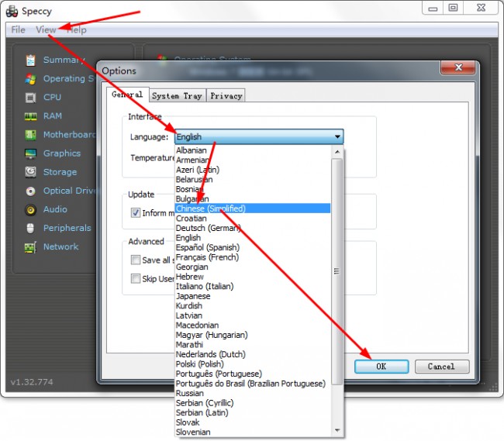Click the Motherboard icon in sidebar
The height and width of the screenshot is (441, 504).
[30, 135]
